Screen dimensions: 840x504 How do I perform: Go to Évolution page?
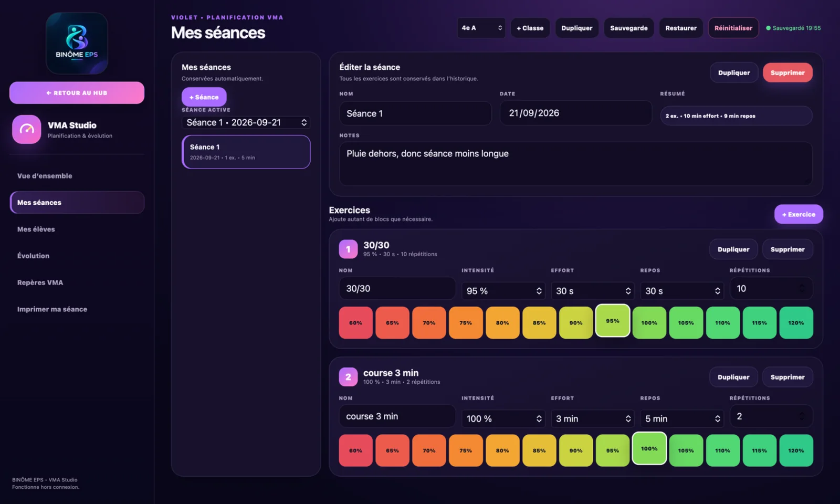77,256
